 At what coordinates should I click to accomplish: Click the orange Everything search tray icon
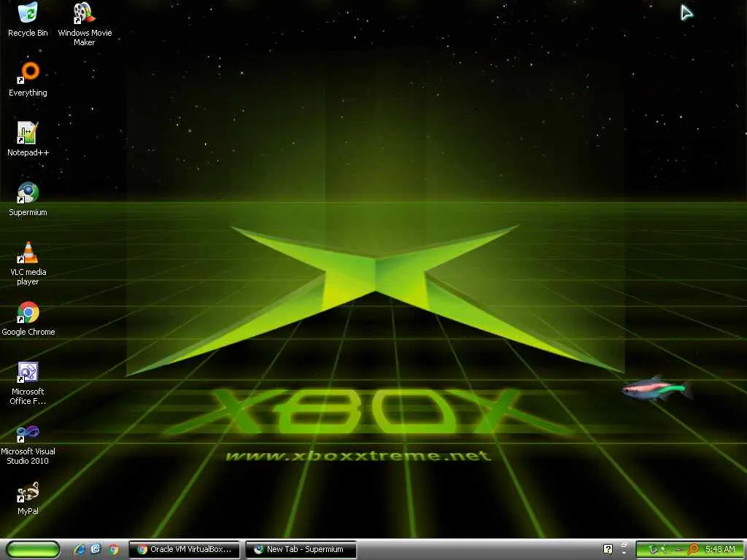point(693,550)
